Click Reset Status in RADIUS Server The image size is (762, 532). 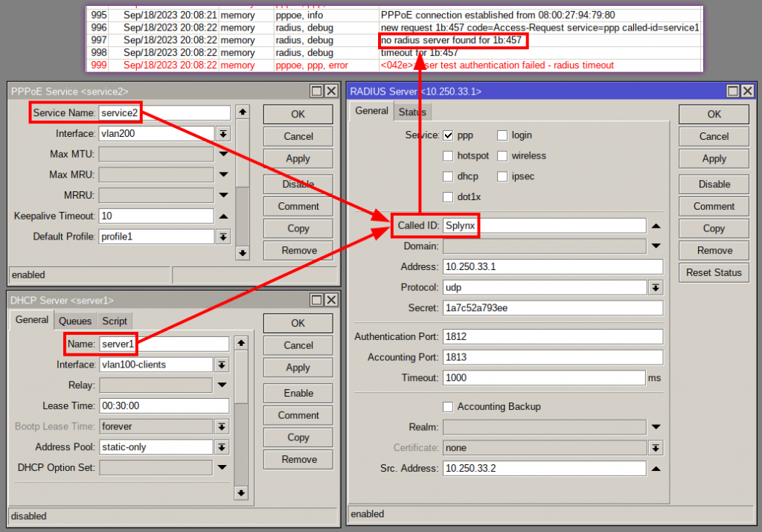coord(713,272)
